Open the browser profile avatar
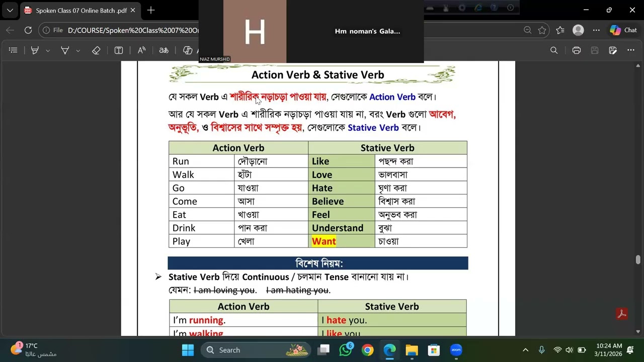The height and width of the screenshot is (362, 644). point(578,30)
